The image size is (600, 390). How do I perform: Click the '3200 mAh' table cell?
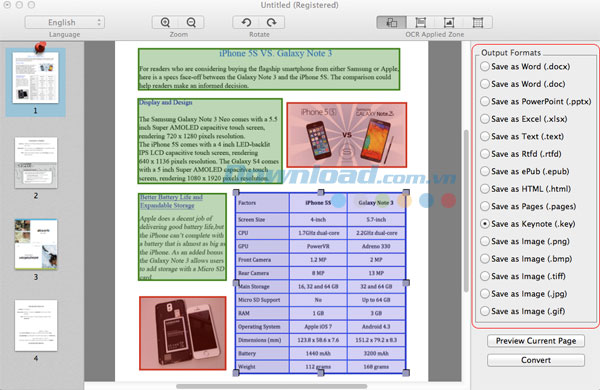click(376, 354)
